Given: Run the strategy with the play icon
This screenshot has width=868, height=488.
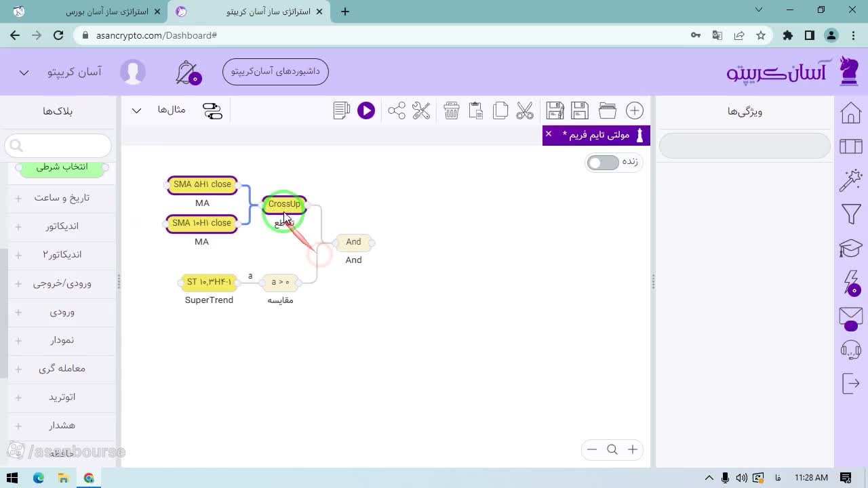Looking at the screenshot, I should (366, 110).
